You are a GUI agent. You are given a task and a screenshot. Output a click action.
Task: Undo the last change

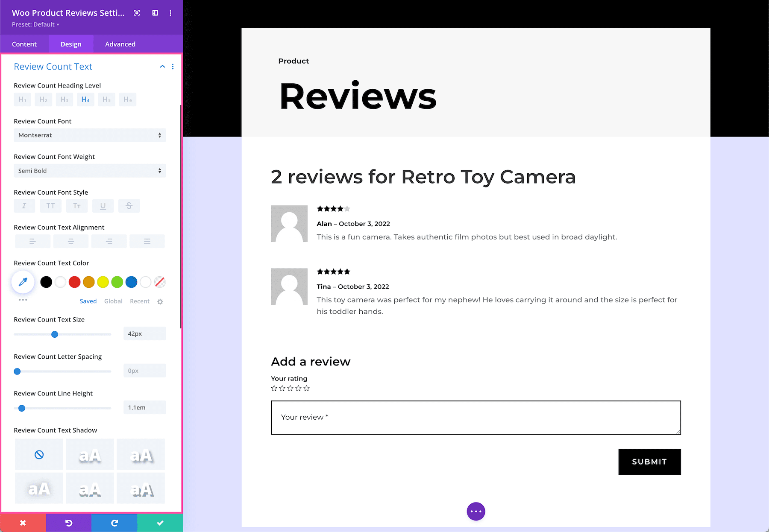pyautogui.click(x=69, y=522)
